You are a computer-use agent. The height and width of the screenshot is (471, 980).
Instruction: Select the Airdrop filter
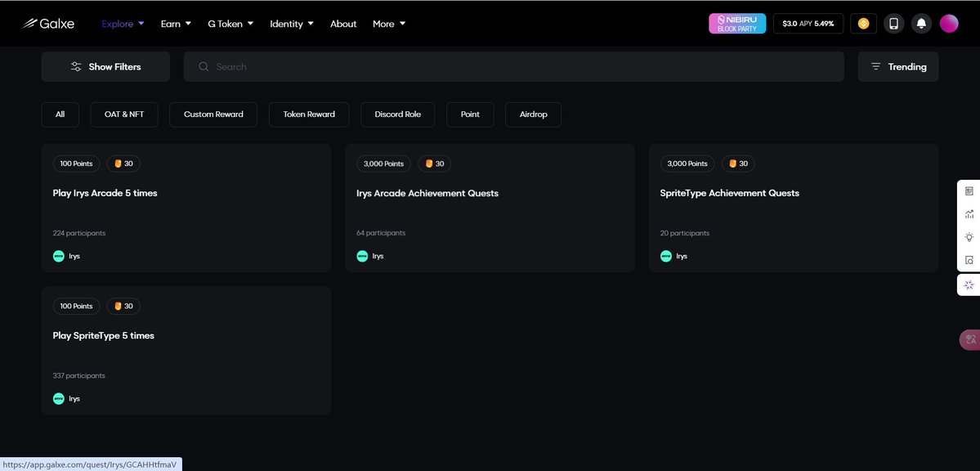(x=533, y=114)
